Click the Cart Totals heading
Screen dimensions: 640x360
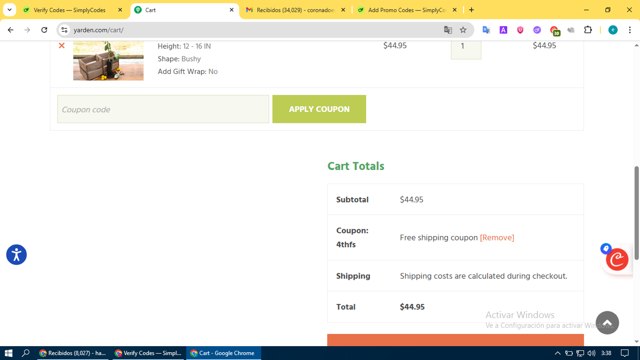(x=356, y=166)
